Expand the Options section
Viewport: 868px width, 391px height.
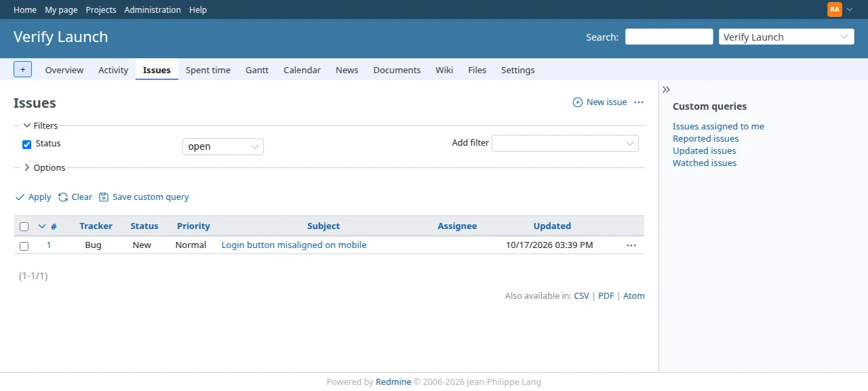coord(45,167)
